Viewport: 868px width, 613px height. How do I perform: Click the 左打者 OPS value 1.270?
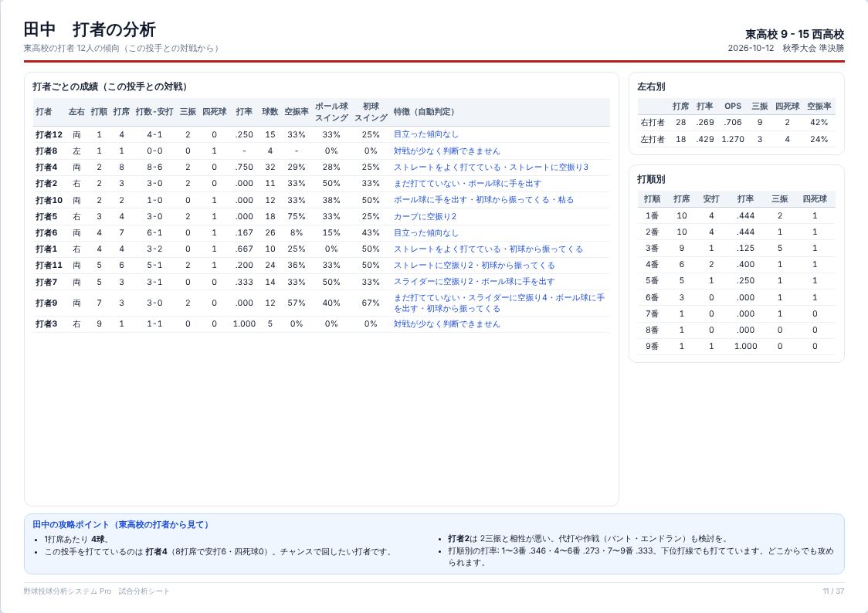(x=733, y=140)
